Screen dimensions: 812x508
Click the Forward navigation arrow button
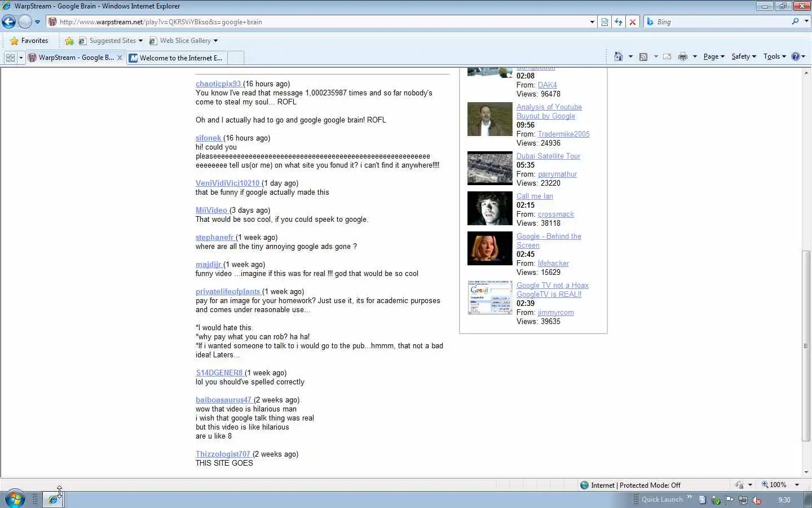pyautogui.click(x=25, y=22)
